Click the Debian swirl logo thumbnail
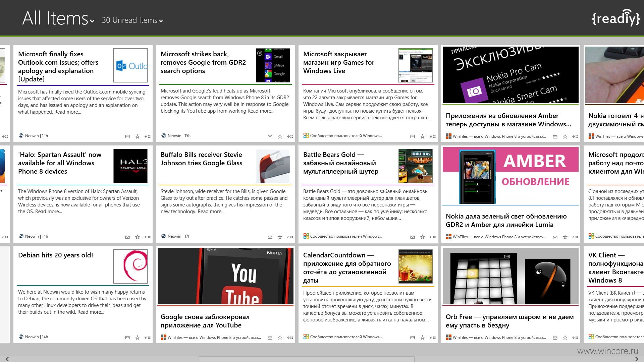Viewport: 644px width, 362px height. pos(130,266)
